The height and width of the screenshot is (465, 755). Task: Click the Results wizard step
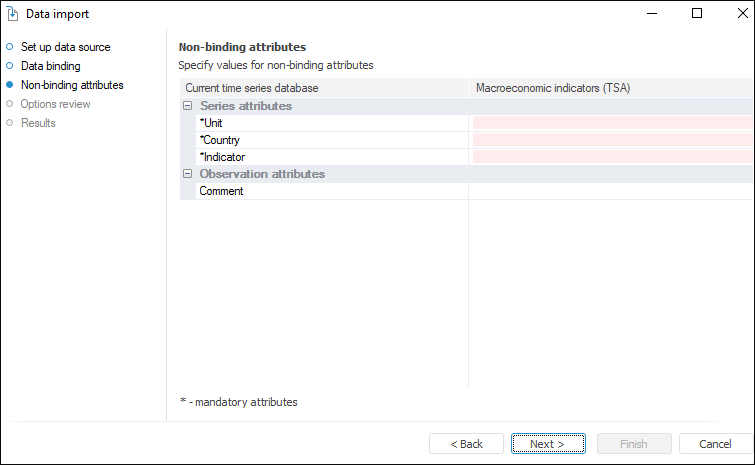[x=38, y=123]
